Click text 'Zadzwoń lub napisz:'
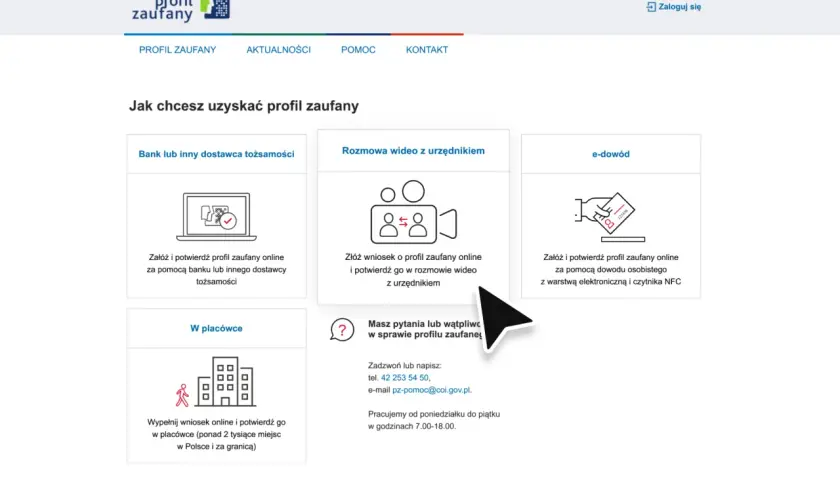 click(404, 365)
